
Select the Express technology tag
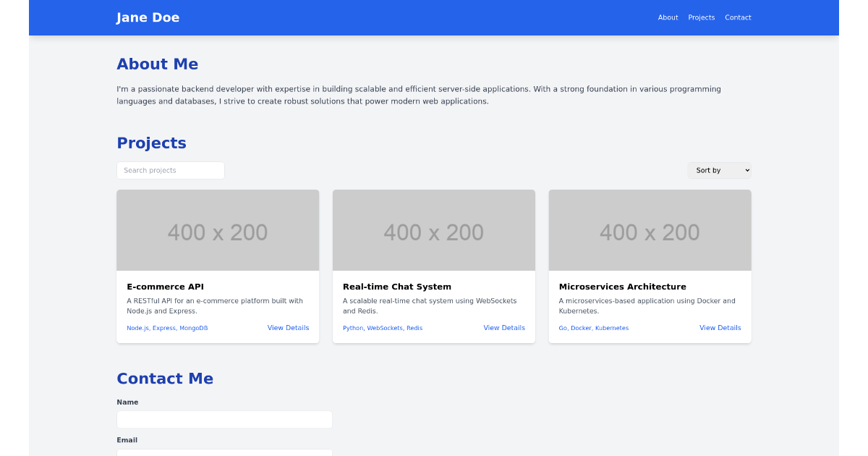(164, 327)
